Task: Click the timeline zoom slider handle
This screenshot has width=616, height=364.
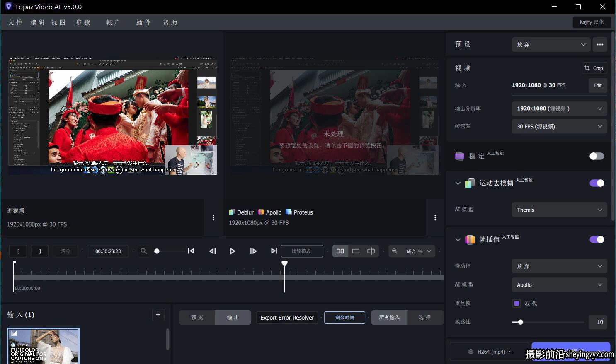Action: click(157, 251)
